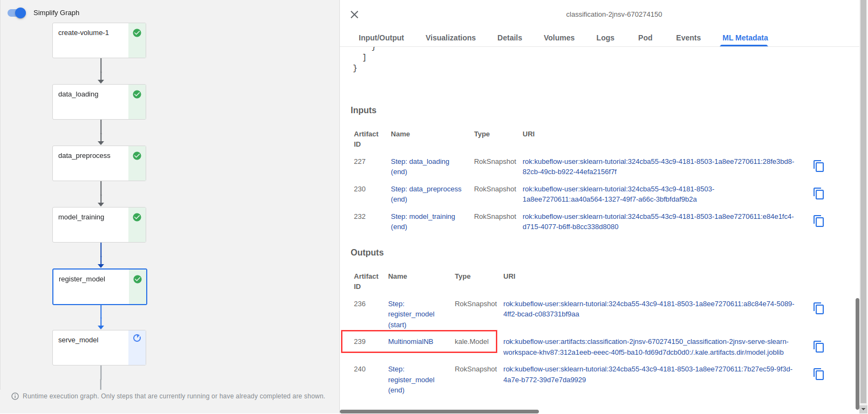
Task: Go to the Details tab
Action: (510, 38)
